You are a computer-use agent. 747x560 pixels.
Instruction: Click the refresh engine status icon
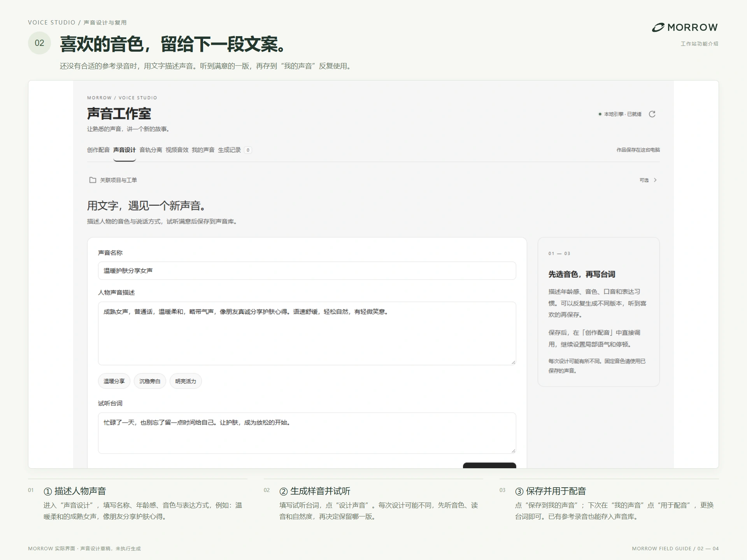tap(652, 114)
